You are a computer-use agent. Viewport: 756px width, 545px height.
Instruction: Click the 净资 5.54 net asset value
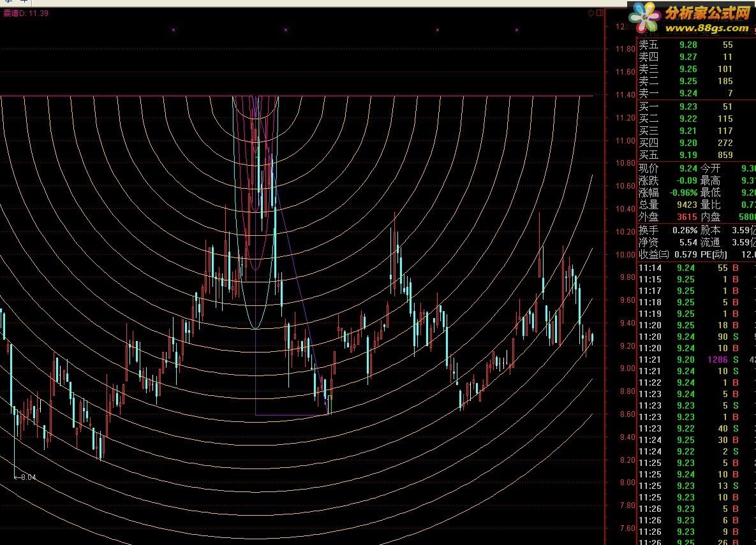688,242
